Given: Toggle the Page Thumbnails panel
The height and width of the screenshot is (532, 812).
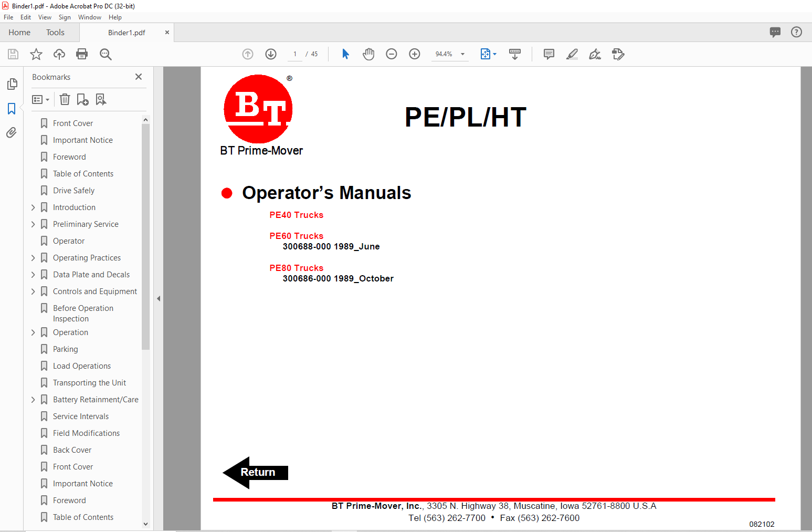Looking at the screenshot, I should pos(12,84).
